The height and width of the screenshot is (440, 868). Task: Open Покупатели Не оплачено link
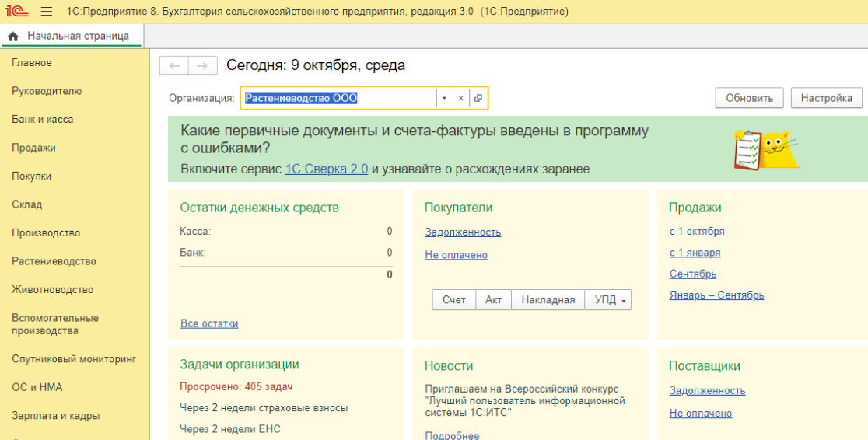[456, 255]
